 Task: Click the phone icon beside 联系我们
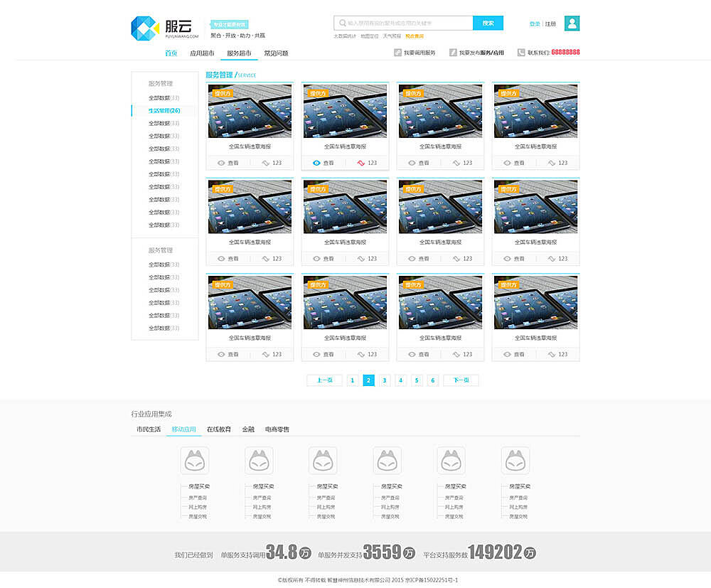click(x=521, y=53)
